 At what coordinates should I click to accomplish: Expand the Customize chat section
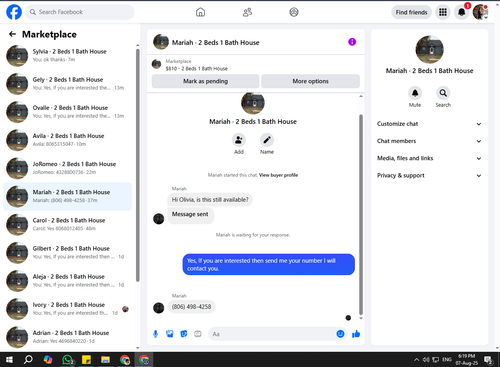click(x=429, y=124)
